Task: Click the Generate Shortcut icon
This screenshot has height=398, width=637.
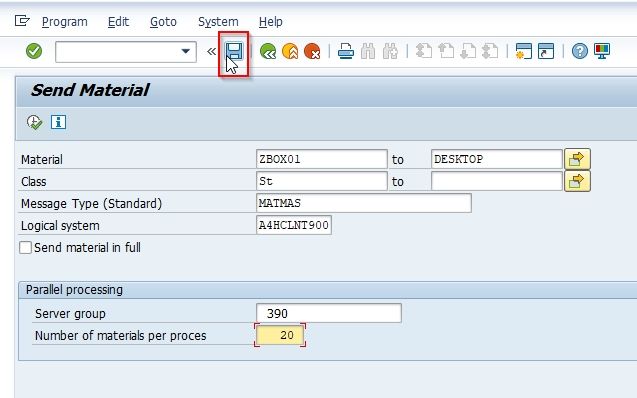Action: click(546, 52)
